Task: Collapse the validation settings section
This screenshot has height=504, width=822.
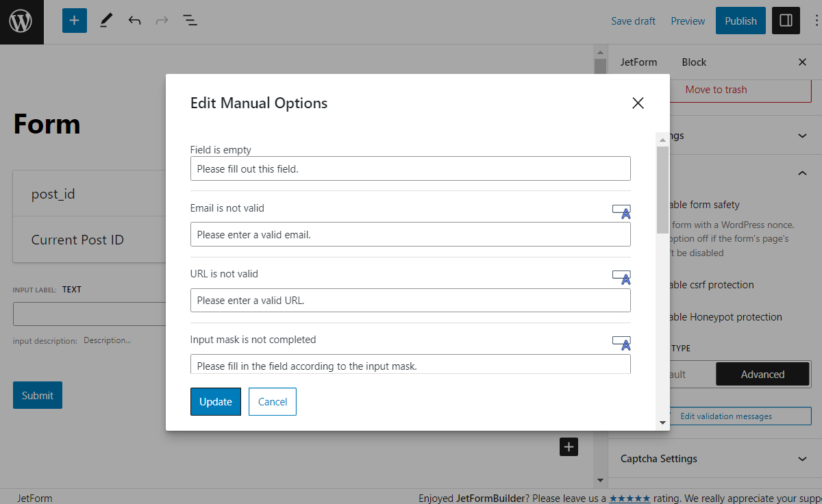Action: coord(801,173)
